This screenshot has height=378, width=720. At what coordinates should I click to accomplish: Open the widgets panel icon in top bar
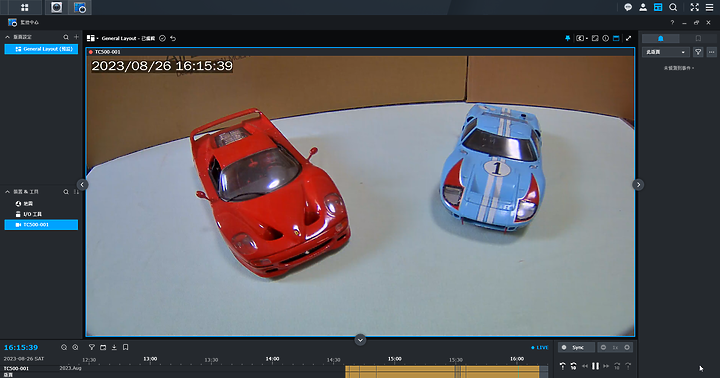(x=658, y=7)
